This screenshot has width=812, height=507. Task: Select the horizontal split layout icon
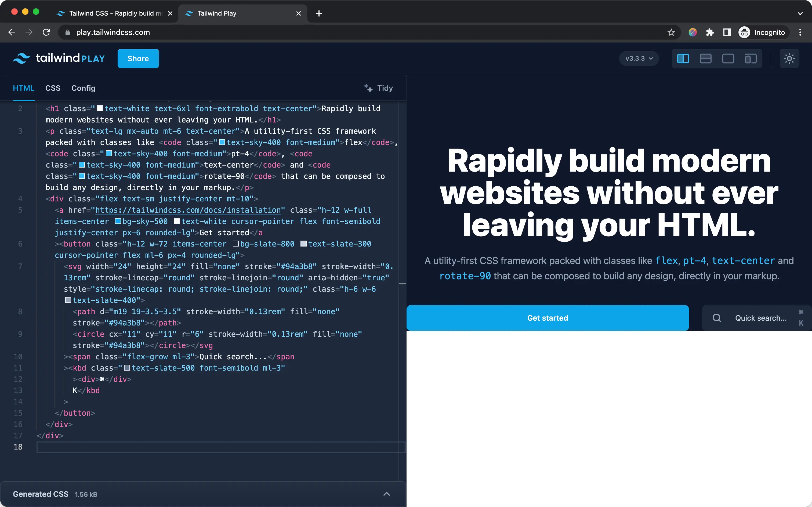(x=705, y=59)
